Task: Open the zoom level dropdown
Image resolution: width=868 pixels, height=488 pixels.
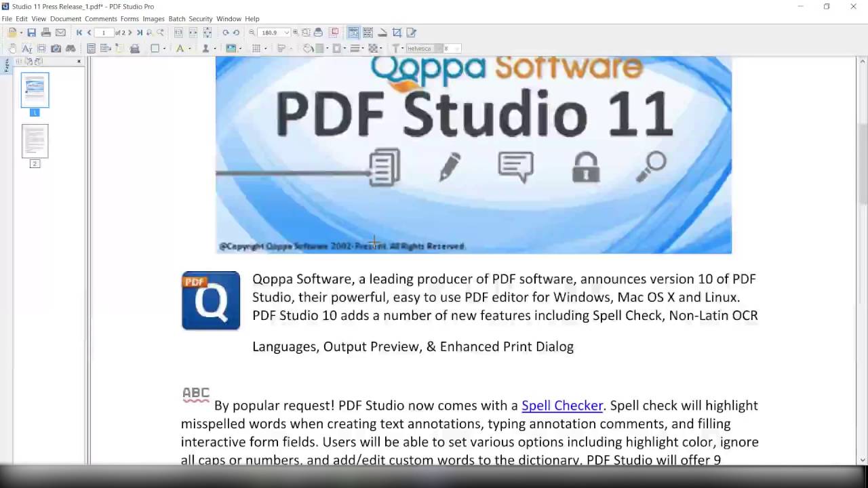Action: coord(287,33)
